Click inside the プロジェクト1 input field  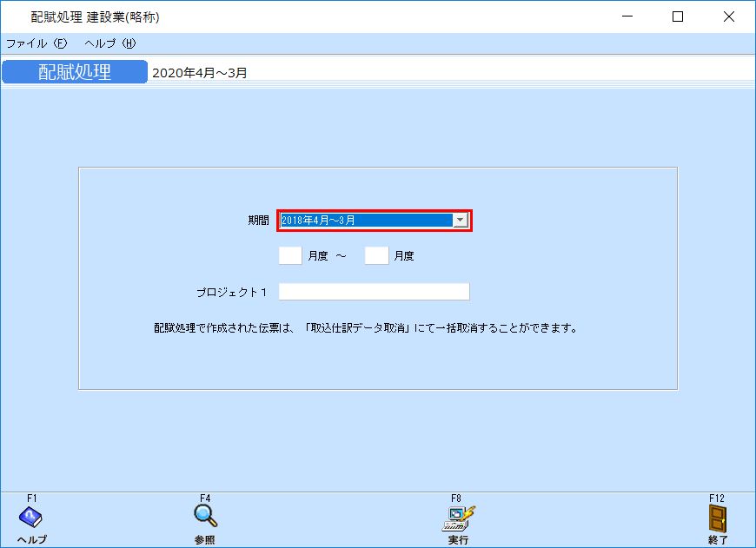(374, 291)
